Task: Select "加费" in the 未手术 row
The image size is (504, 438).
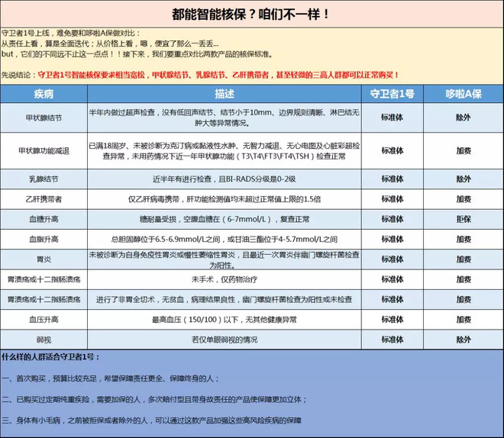Action: point(464,279)
